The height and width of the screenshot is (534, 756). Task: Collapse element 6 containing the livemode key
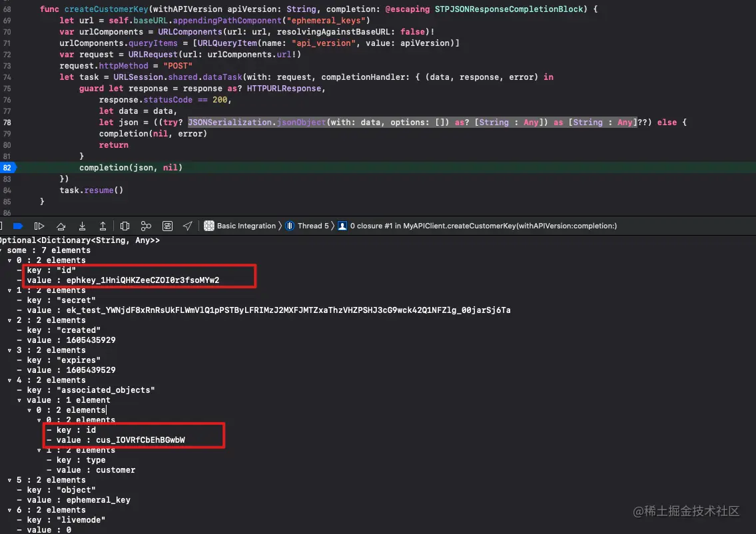point(9,510)
